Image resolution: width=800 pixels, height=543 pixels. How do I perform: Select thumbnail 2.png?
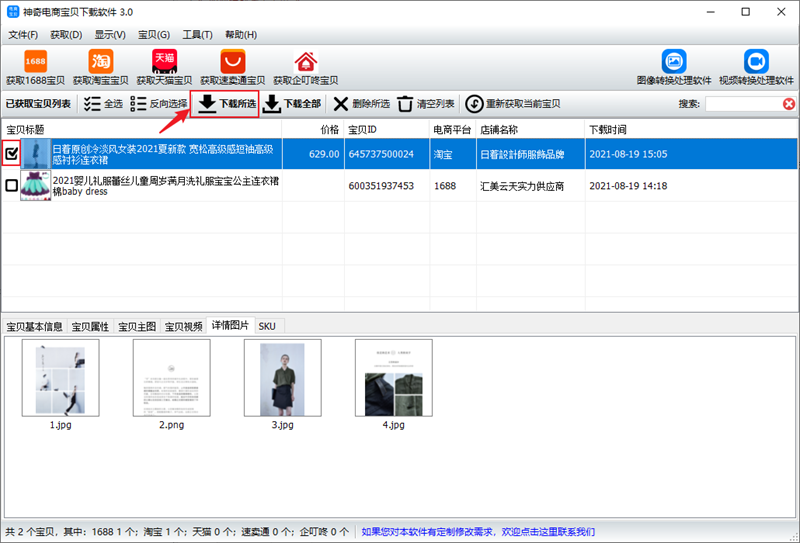click(x=171, y=378)
